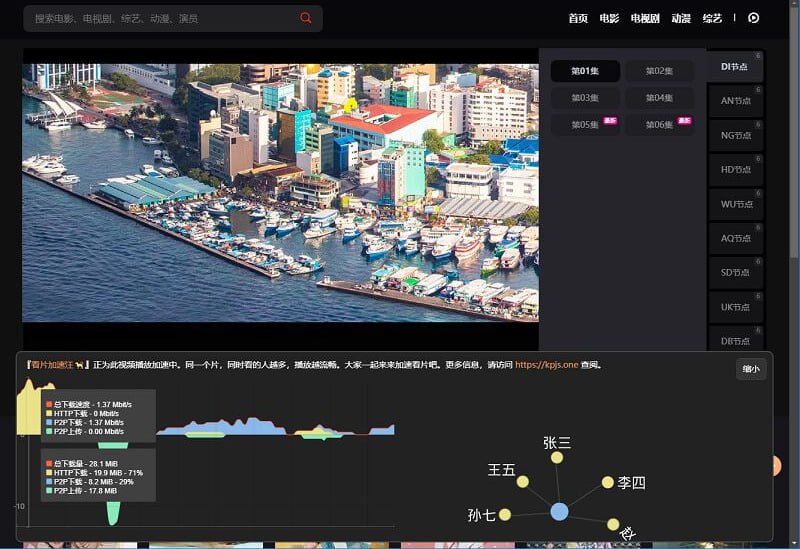Open the 电影 movies menu
The image size is (800, 549).
coord(609,18)
